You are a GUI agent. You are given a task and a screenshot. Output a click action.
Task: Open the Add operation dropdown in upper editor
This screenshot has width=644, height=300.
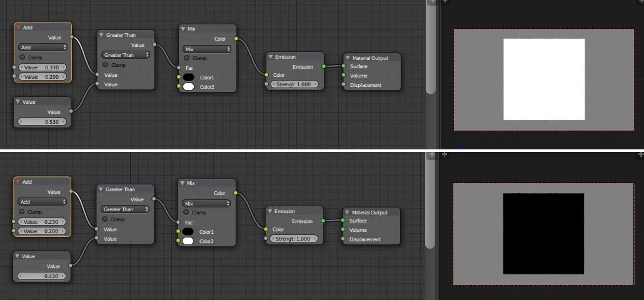(x=43, y=47)
